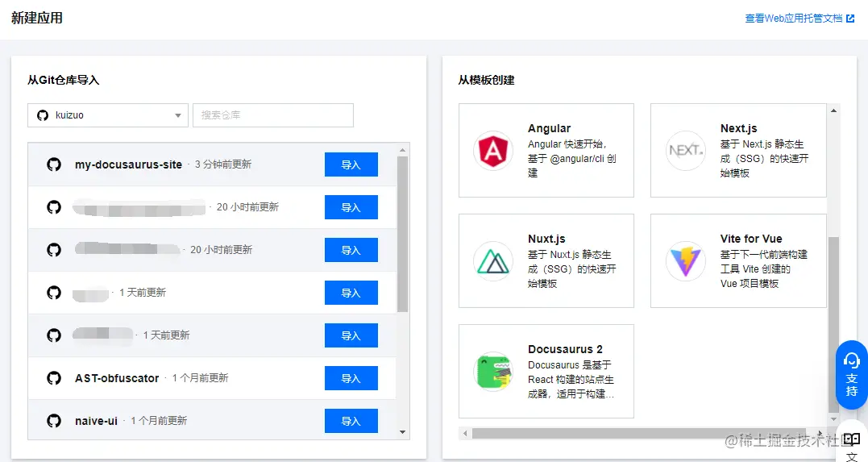Image resolution: width=868 pixels, height=462 pixels.
Task: Click GitHub icon beside naive-ui
Action: tap(54, 421)
